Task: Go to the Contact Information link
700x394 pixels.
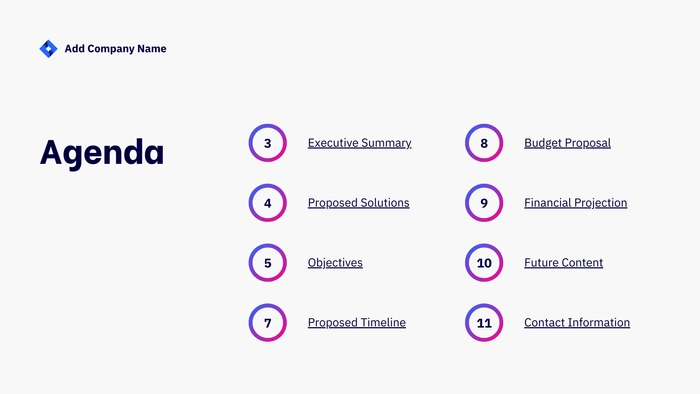Action: pos(577,322)
